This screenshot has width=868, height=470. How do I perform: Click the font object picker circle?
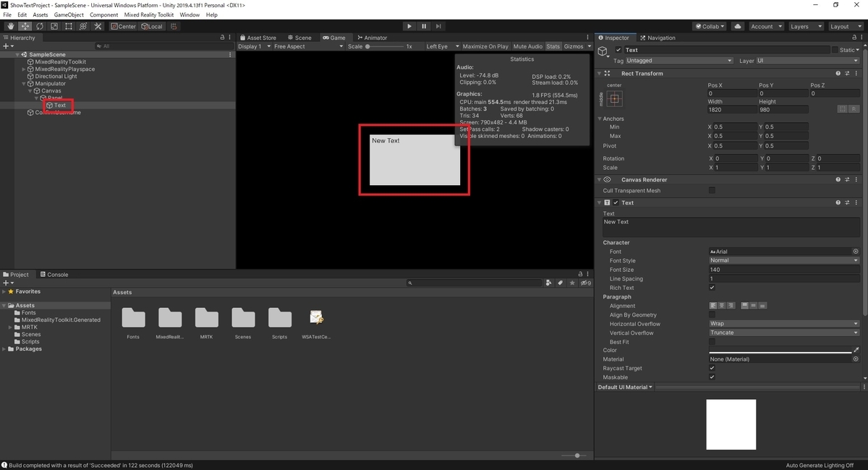pos(856,252)
